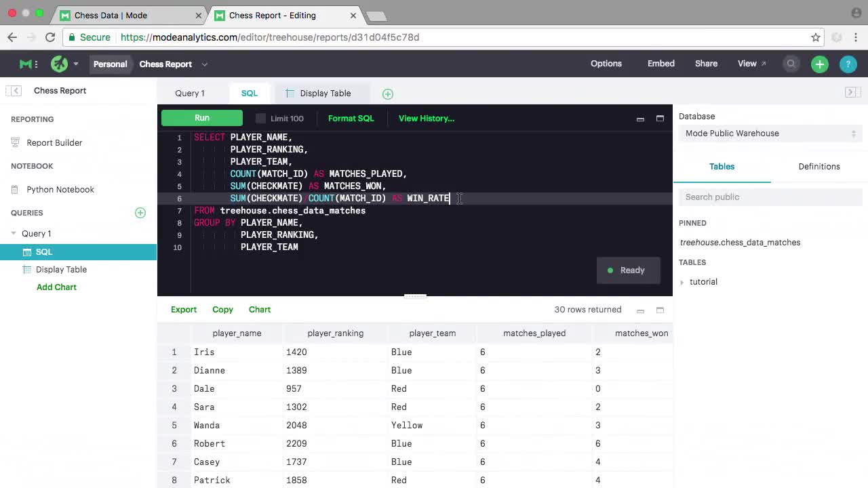
Task: Select the Iris cell
Action: tap(237, 352)
